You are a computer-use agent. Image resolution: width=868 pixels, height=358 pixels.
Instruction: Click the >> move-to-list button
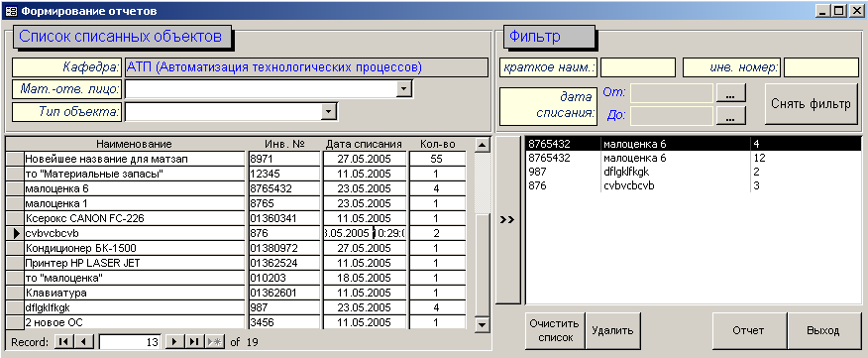pyautogui.click(x=507, y=220)
